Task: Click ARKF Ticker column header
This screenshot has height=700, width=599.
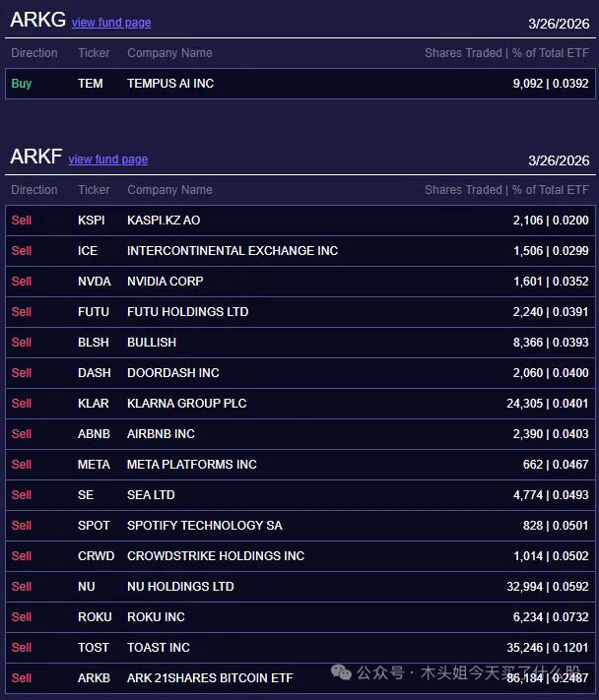Action: [x=94, y=190]
